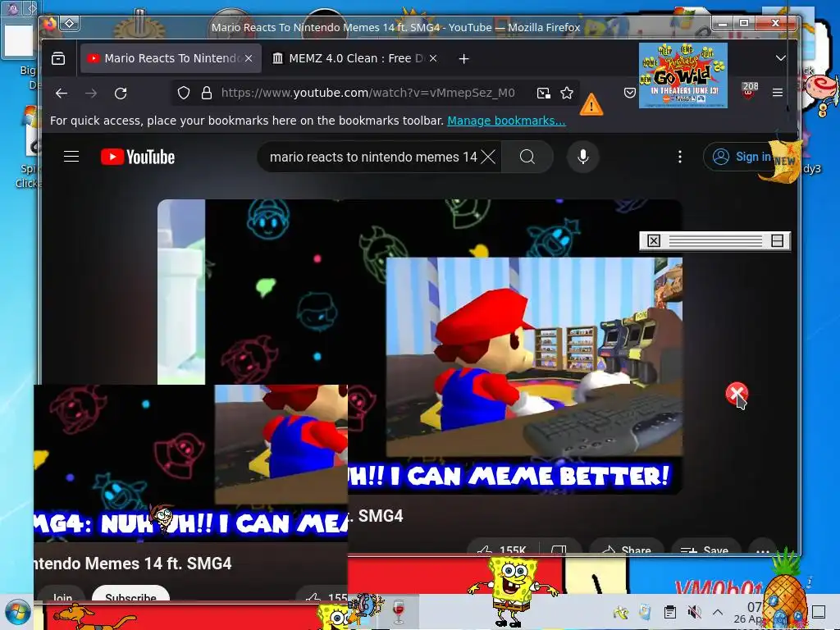Switch to the Mario Reacts To Nintendo tab
Image resolution: width=840 pixels, height=630 pixels.
point(171,58)
